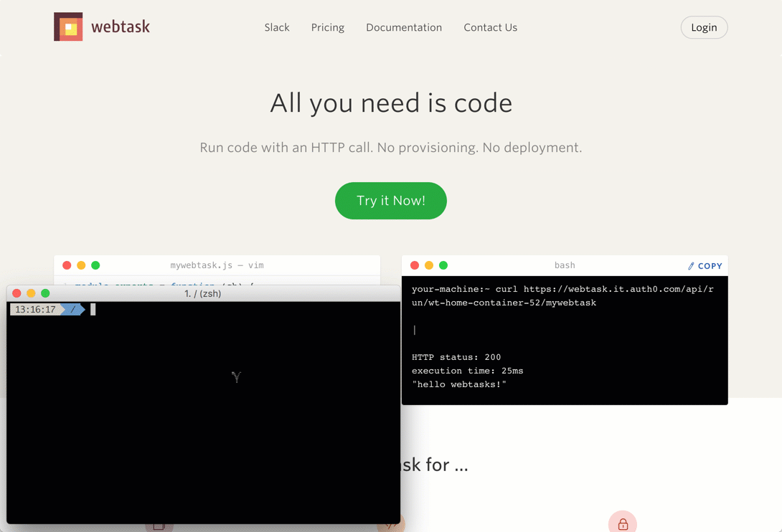Click the blue directory prompt segment
This screenshot has width=782, height=532.
coord(72,310)
